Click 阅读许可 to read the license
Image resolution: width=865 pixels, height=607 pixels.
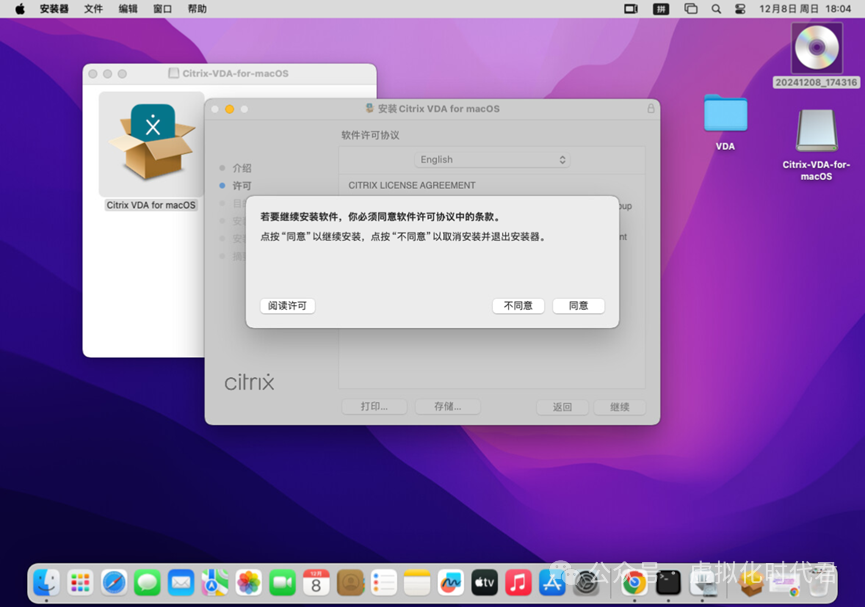point(290,306)
